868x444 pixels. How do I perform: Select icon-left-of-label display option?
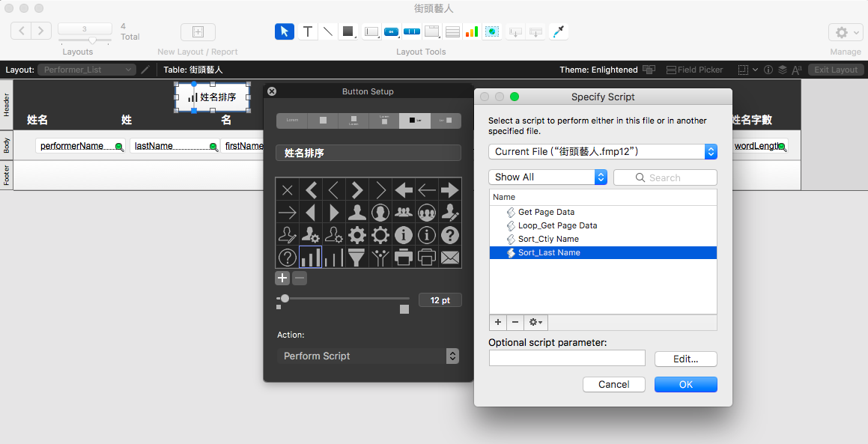(415, 120)
